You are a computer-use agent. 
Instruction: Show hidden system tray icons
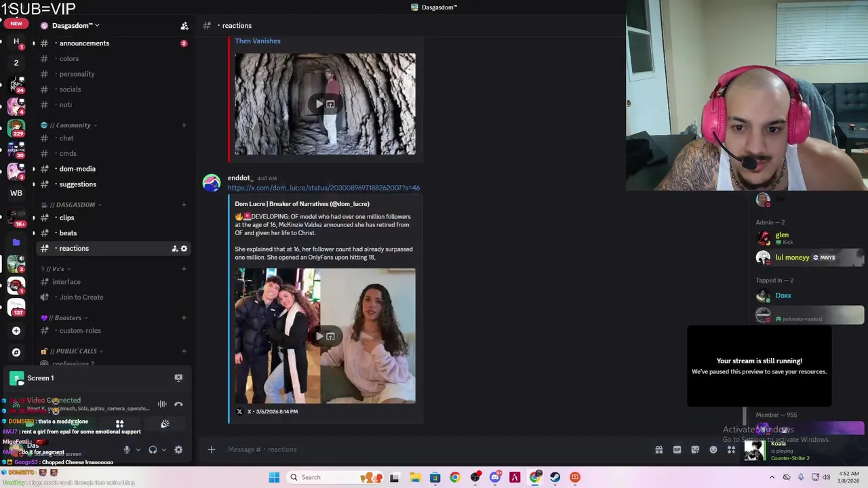click(x=772, y=477)
